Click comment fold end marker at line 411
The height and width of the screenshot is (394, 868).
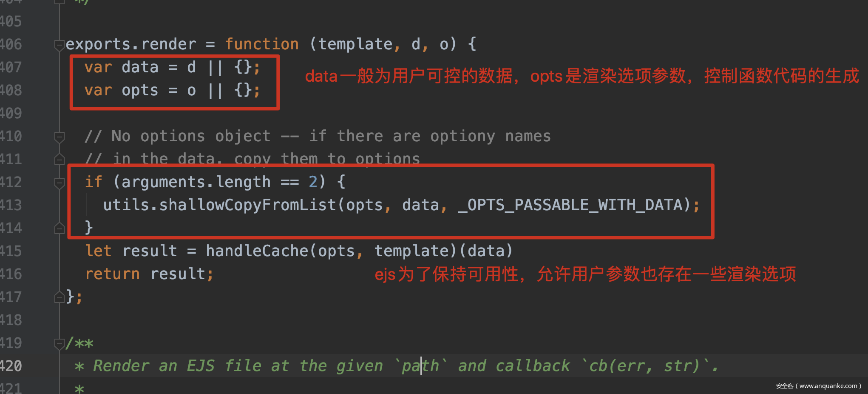60,160
